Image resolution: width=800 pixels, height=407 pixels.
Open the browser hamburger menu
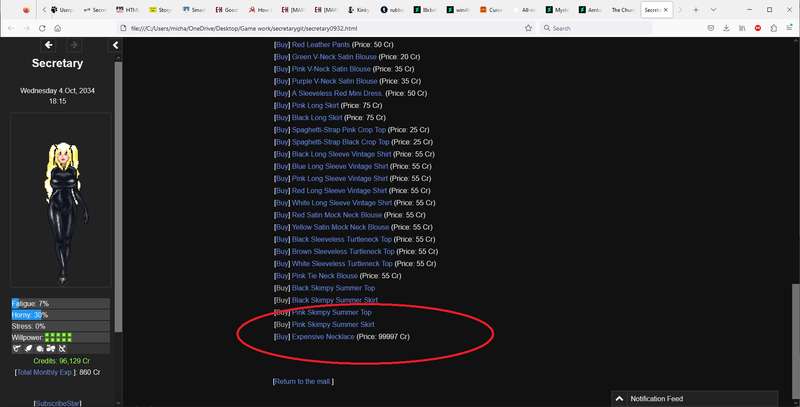point(789,29)
